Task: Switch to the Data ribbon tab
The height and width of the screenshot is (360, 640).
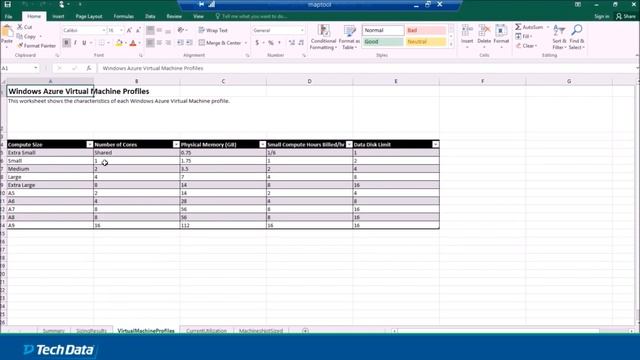Action: tap(150, 16)
